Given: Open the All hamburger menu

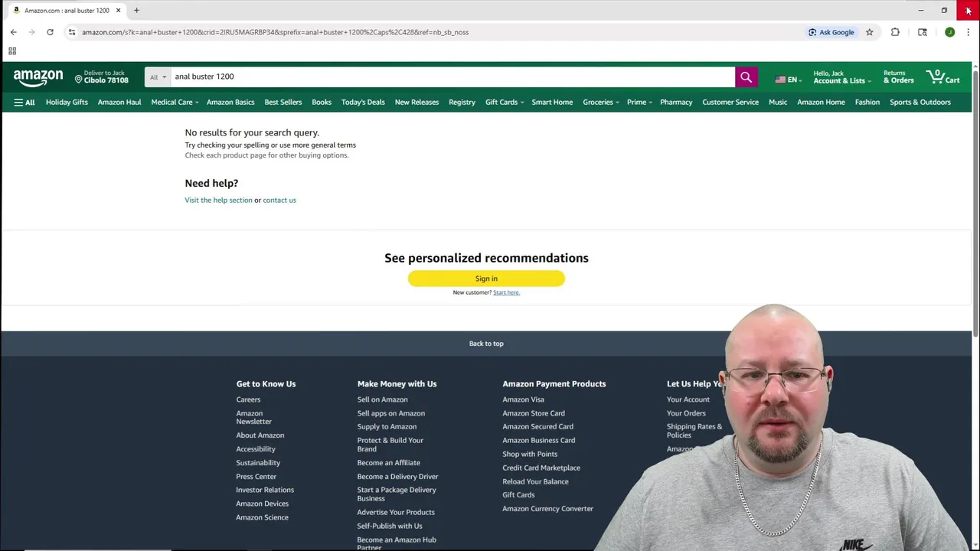Looking at the screenshot, I should click(x=24, y=102).
